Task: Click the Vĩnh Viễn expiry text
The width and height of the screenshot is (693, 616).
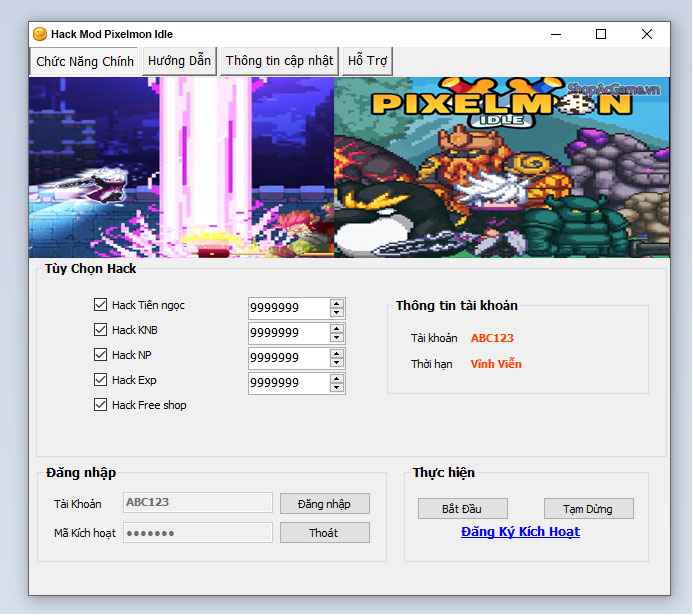Action: point(496,364)
